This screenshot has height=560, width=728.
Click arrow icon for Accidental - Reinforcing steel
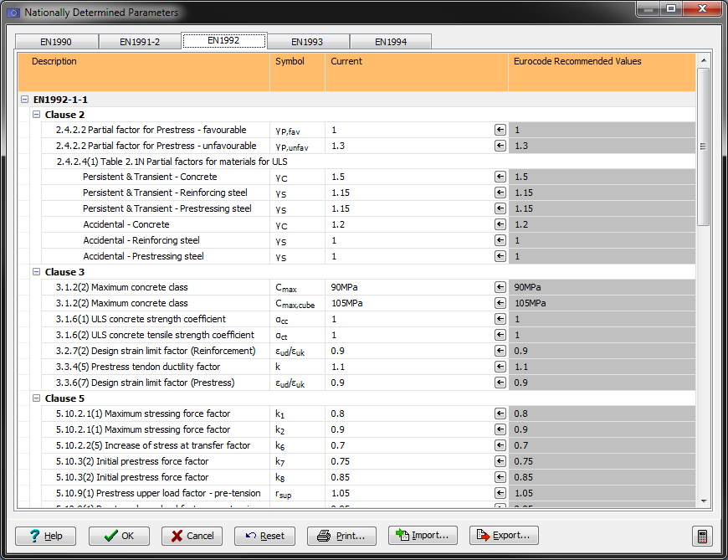point(500,240)
